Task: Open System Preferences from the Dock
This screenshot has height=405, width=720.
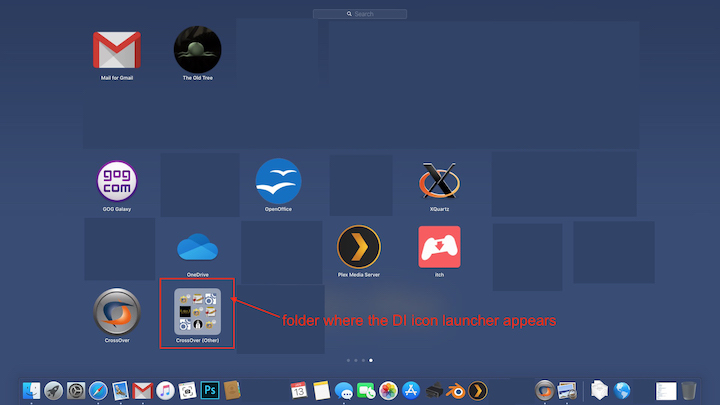Action: coord(76,391)
